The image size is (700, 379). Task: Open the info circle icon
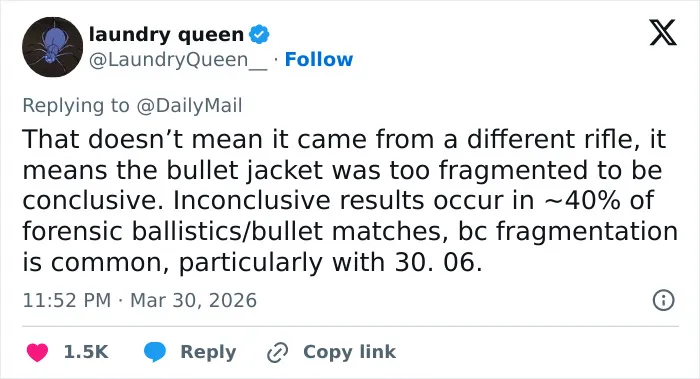click(x=663, y=300)
